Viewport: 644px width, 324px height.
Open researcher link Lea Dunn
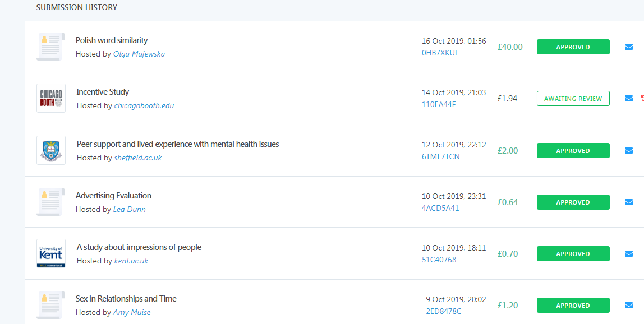point(130,209)
